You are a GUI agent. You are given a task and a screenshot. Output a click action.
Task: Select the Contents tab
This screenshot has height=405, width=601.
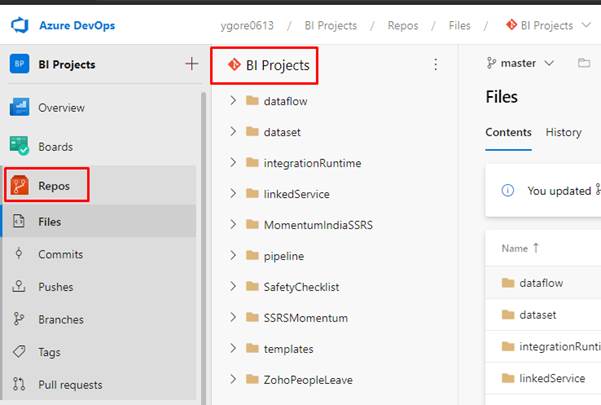[508, 132]
